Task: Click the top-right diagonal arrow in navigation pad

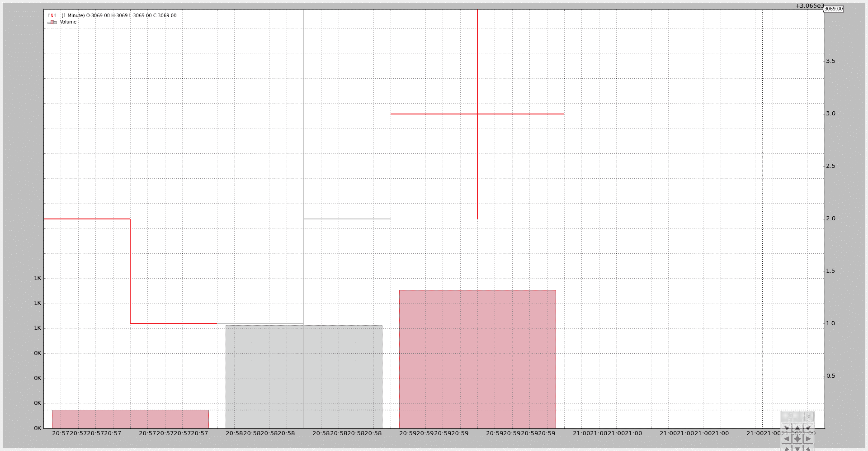Action: coord(808,428)
